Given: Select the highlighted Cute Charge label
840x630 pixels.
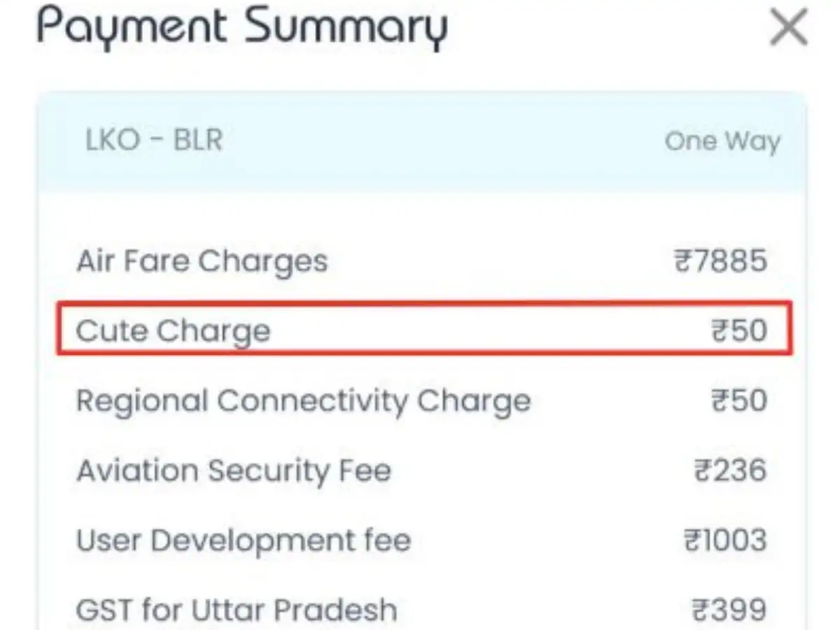Looking at the screenshot, I should (x=173, y=330).
